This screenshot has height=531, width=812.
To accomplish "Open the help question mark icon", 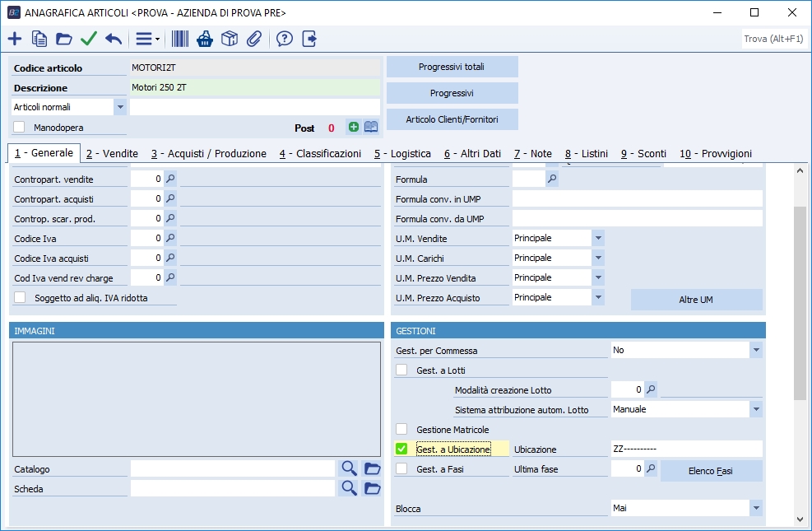I will coord(285,39).
